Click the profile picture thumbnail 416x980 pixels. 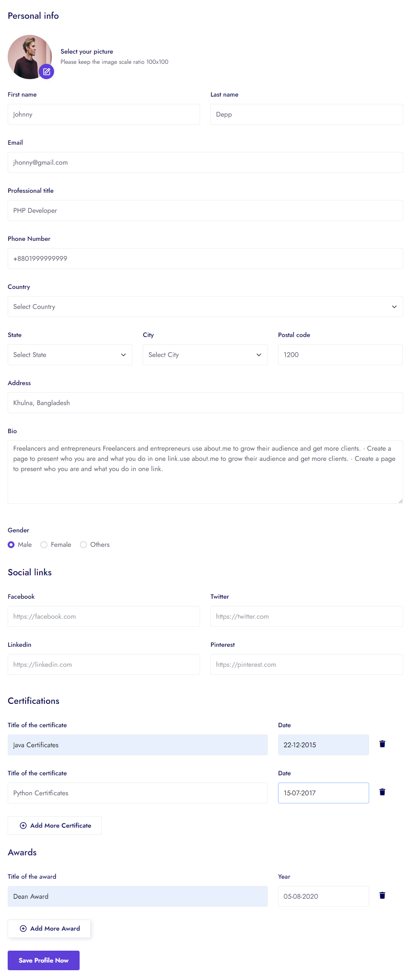click(26, 54)
